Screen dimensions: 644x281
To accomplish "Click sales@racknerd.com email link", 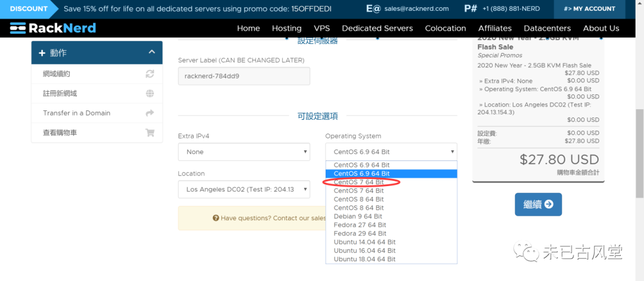I will tap(416, 8).
